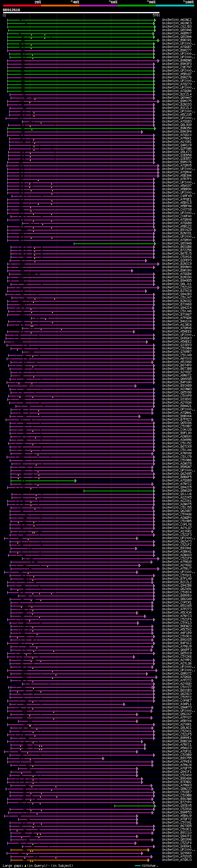Select the UniRef100_A5C2U5 label
This screenshot has height=868, width=197.
pos(177,115)
